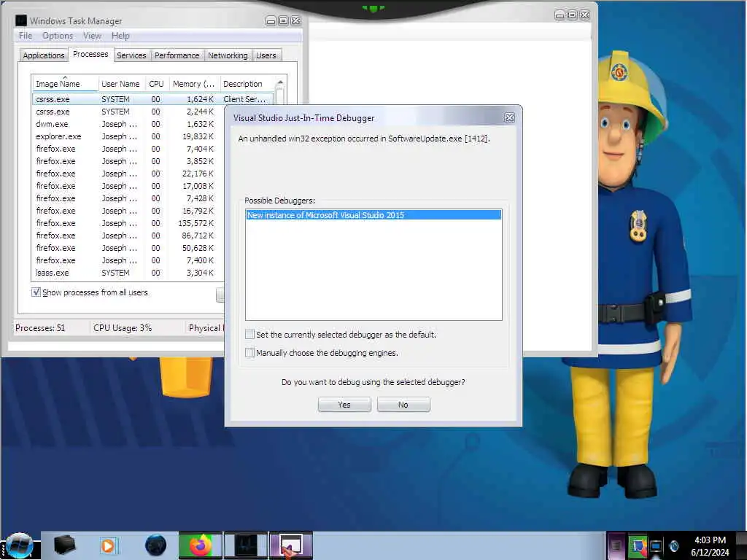Viewport: 747px width, 560px height.
Task: Close the Just-In-Time Debugger dialog
Action: pos(509,117)
